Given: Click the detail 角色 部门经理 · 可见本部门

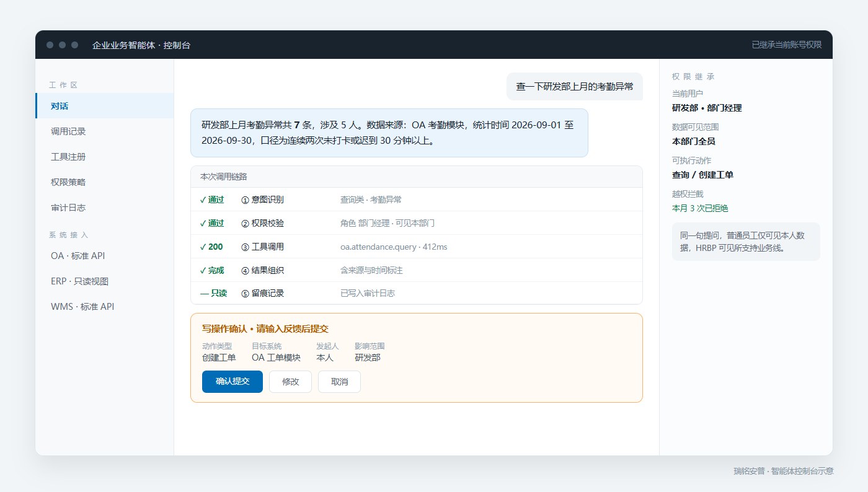Looking at the screenshot, I should [x=387, y=223].
